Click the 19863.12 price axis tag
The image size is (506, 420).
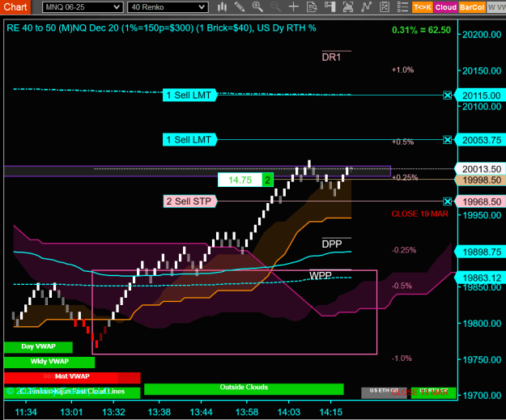tap(480, 278)
